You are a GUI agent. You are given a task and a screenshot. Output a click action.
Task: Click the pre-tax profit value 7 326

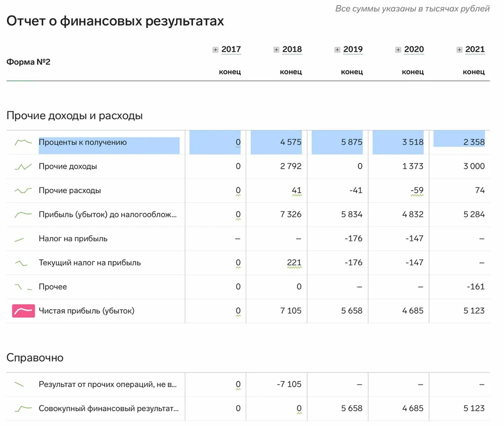(291, 214)
